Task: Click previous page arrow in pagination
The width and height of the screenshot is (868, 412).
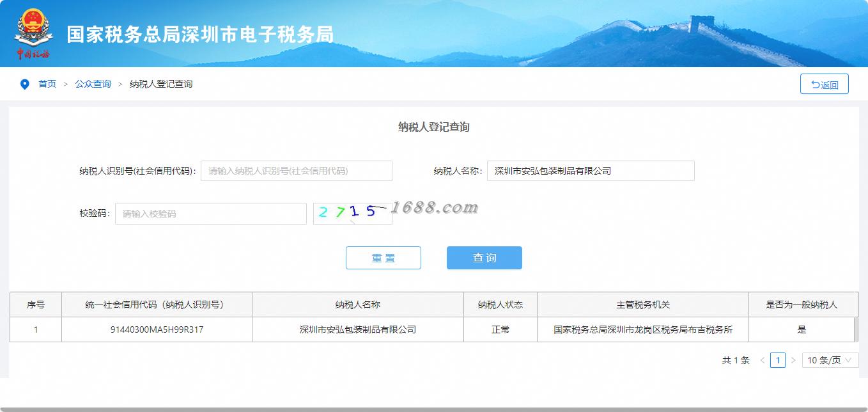Action: click(763, 360)
